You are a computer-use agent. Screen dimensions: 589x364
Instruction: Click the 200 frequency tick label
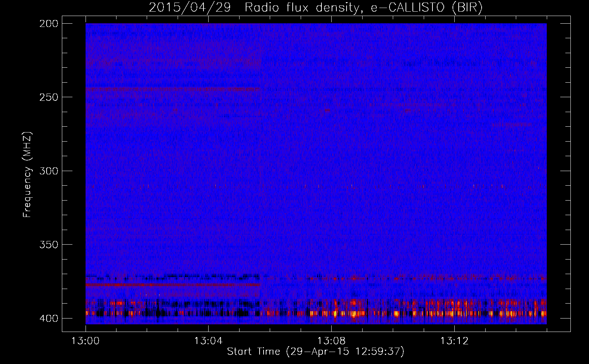pyautogui.click(x=49, y=24)
